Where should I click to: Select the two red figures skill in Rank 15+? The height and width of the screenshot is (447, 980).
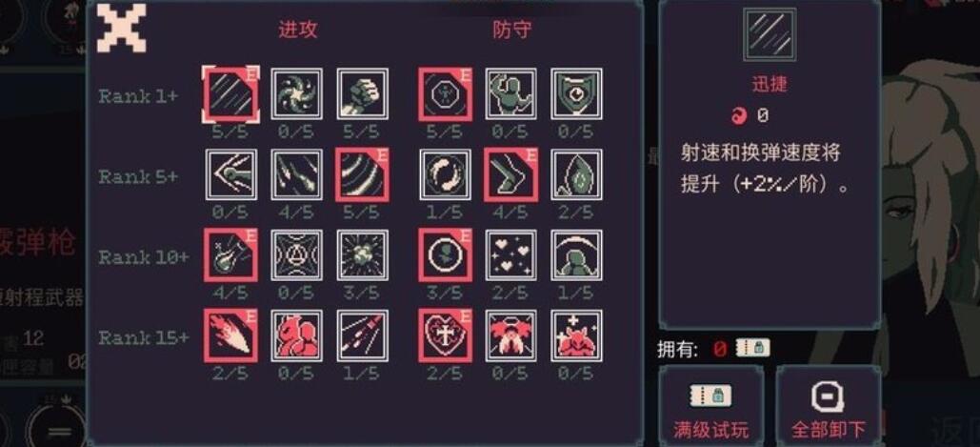pyautogui.click(x=297, y=335)
